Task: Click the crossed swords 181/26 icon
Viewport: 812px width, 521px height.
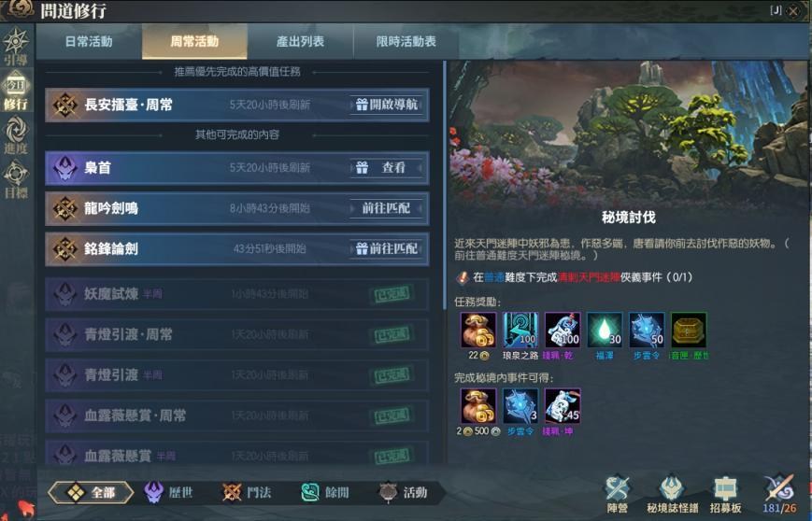Action: click(779, 495)
